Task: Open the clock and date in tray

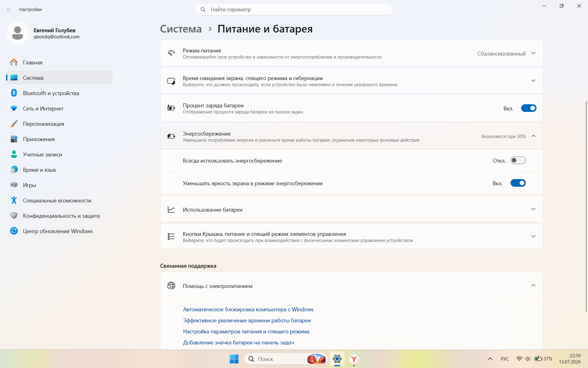Action: coord(570,359)
